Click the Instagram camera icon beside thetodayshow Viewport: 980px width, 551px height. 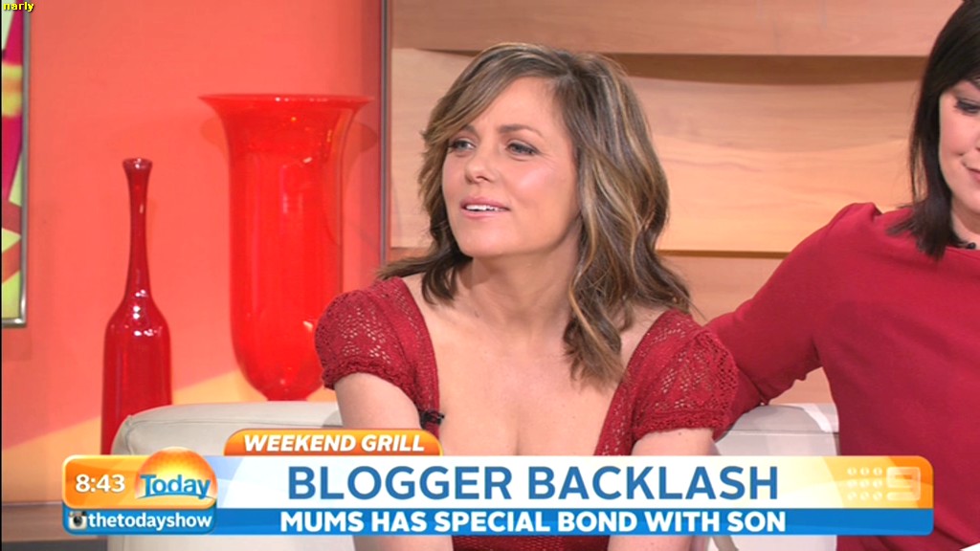pyautogui.click(x=78, y=520)
